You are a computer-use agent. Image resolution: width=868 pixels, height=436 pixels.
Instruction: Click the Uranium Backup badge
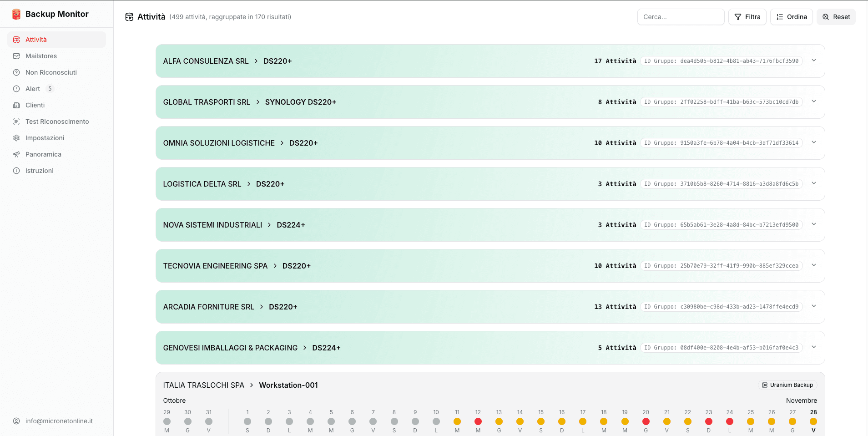point(787,385)
